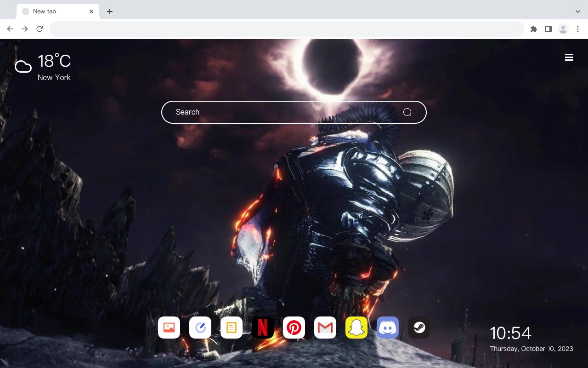The width and height of the screenshot is (588, 368).
Task: Launch the Netflix shortcut
Action: (x=263, y=328)
